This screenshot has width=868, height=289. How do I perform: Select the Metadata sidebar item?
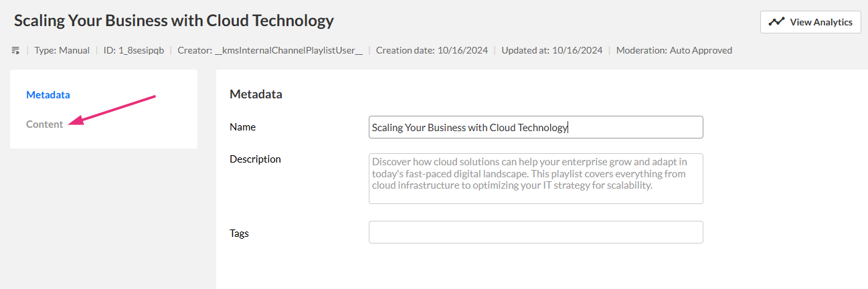point(48,95)
